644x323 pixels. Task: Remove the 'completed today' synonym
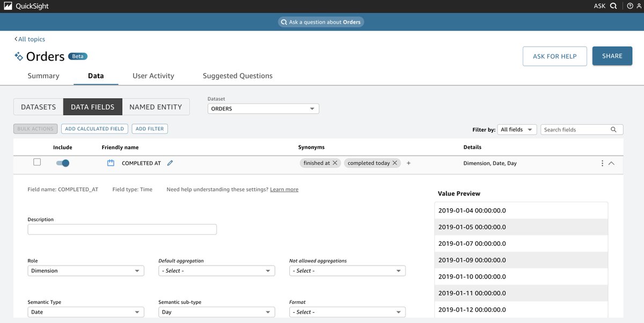click(x=395, y=163)
